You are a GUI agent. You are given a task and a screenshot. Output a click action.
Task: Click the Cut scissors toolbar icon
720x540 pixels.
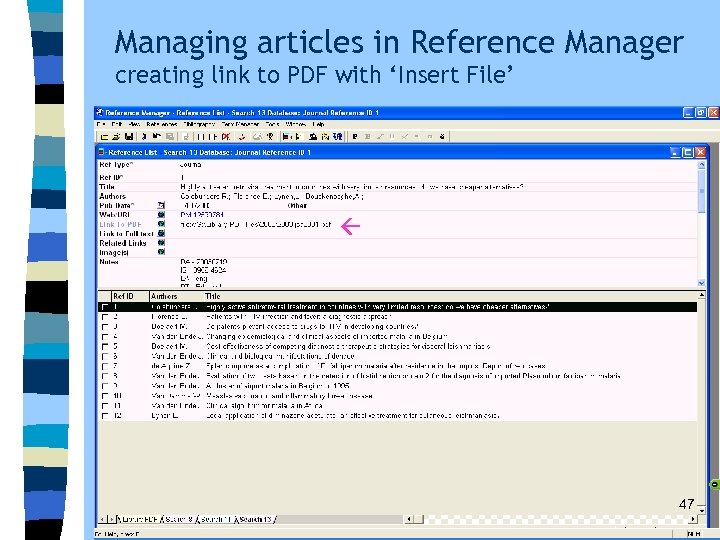[144, 136]
